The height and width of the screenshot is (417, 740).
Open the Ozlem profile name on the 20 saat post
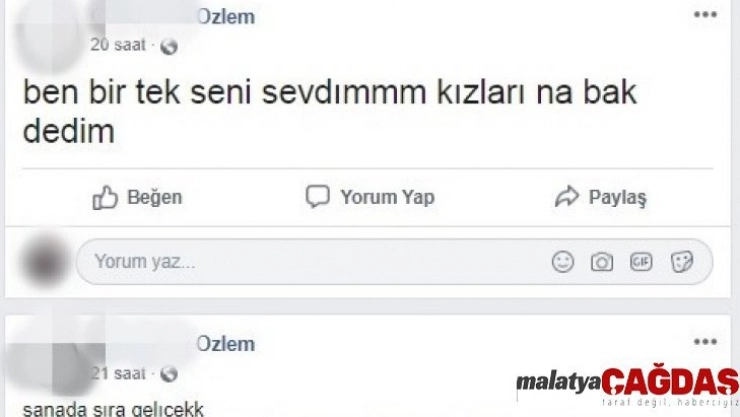click(x=226, y=16)
